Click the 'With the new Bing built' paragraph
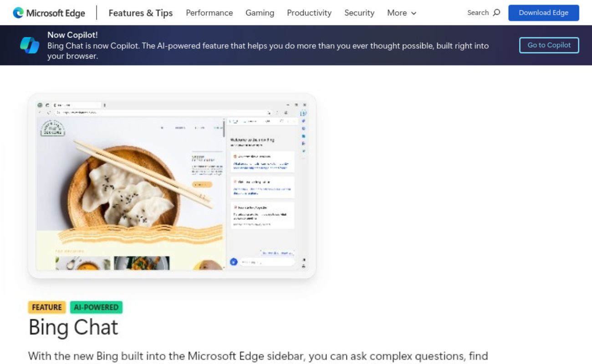The height and width of the screenshot is (364, 592). coord(258,356)
